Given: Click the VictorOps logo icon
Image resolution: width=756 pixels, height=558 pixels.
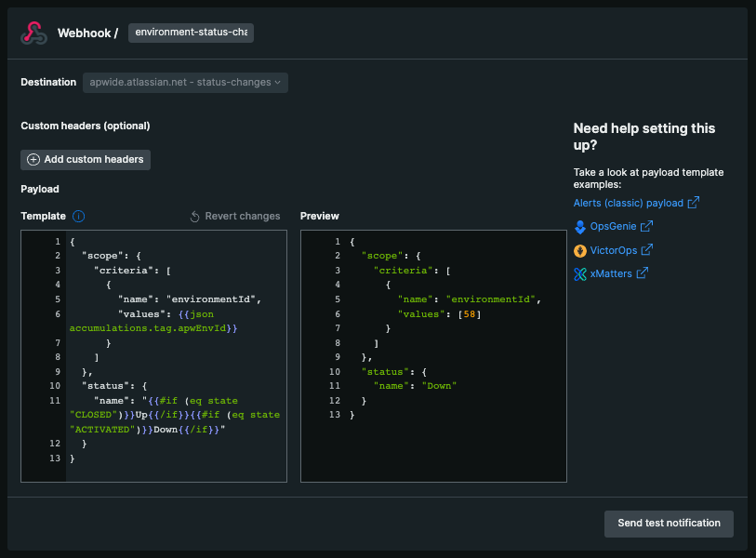Looking at the screenshot, I should click(580, 250).
